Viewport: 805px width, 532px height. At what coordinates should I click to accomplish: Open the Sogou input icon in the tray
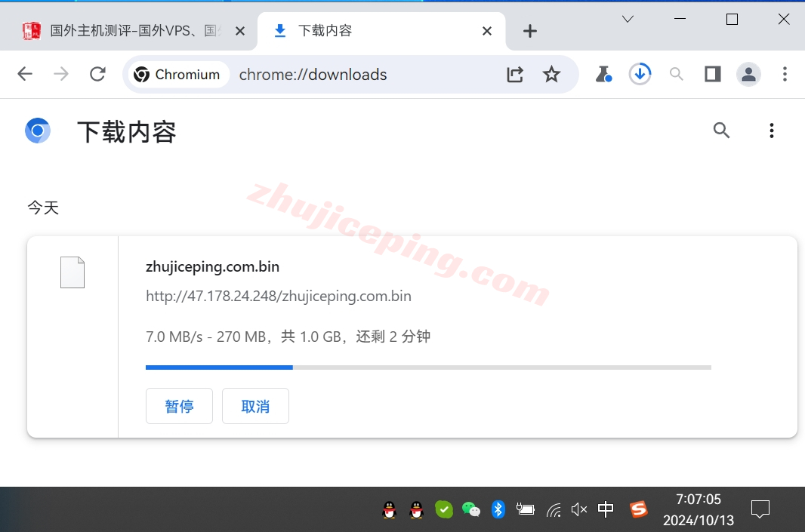[638, 509]
